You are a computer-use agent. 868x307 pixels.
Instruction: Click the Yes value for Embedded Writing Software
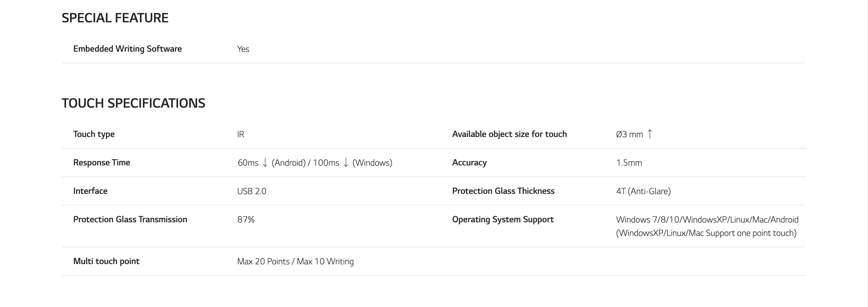(x=243, y=49)
